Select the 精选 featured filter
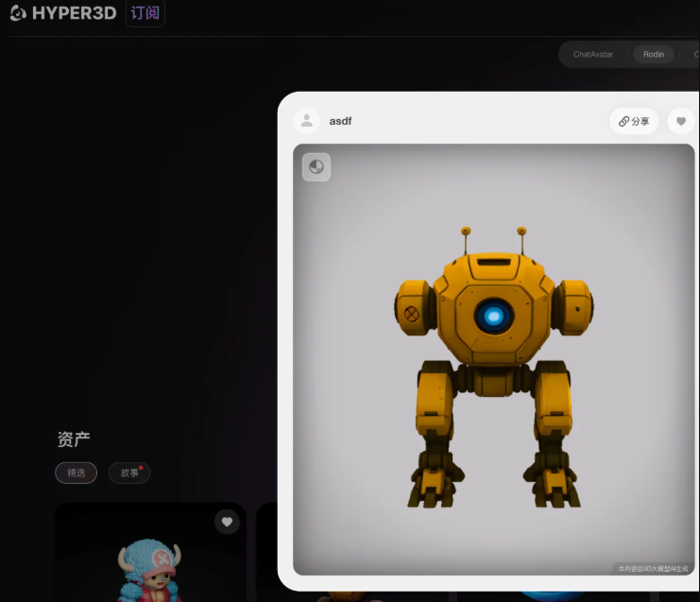 (76, 473)
